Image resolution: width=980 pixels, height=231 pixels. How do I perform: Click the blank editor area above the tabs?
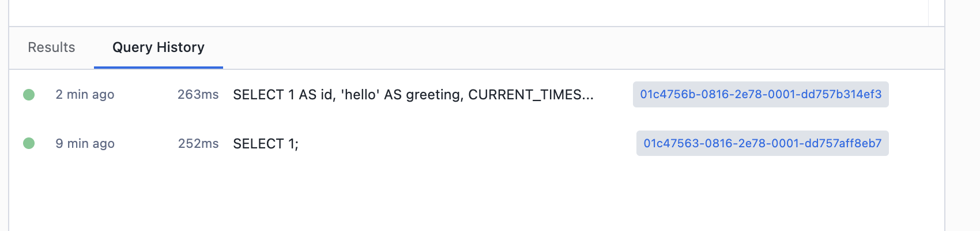(468, 12)
